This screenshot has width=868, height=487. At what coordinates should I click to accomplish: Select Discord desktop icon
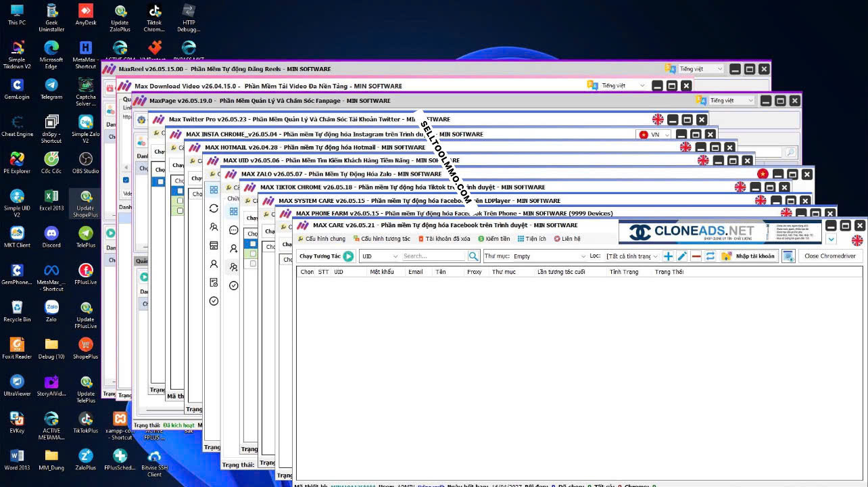coord(51,237)
